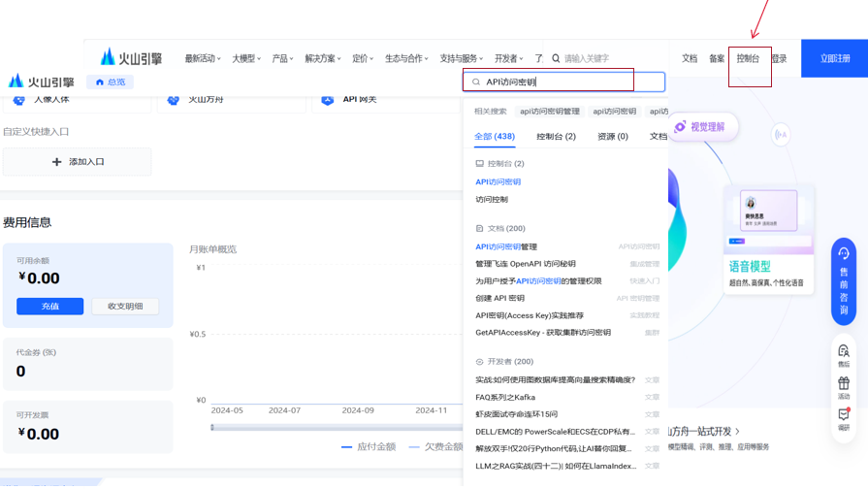Click the 人像人体 product icon
Image resolution: width=868 pixels, height=489 pixels.
tap(18, 100)
